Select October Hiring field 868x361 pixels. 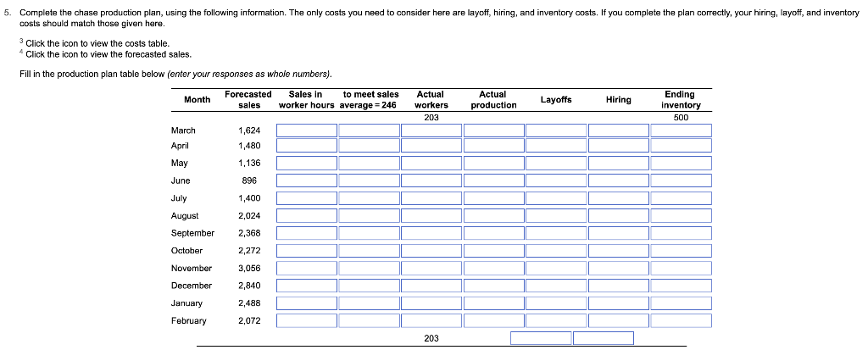click(618, 251)
